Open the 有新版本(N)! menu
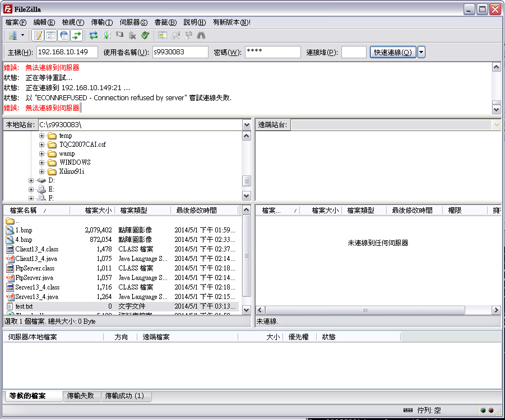The width and height of the screenshot is (505, 420). [231, 22]
